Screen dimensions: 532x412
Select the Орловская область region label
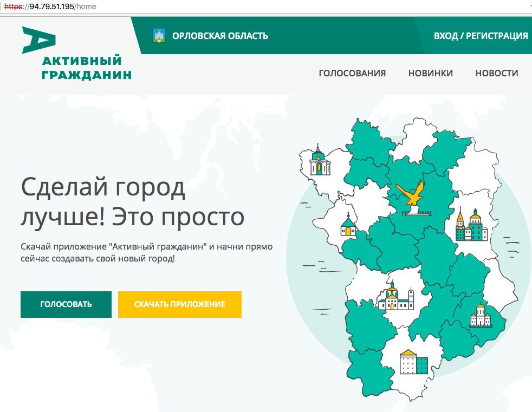pos(220,36)
